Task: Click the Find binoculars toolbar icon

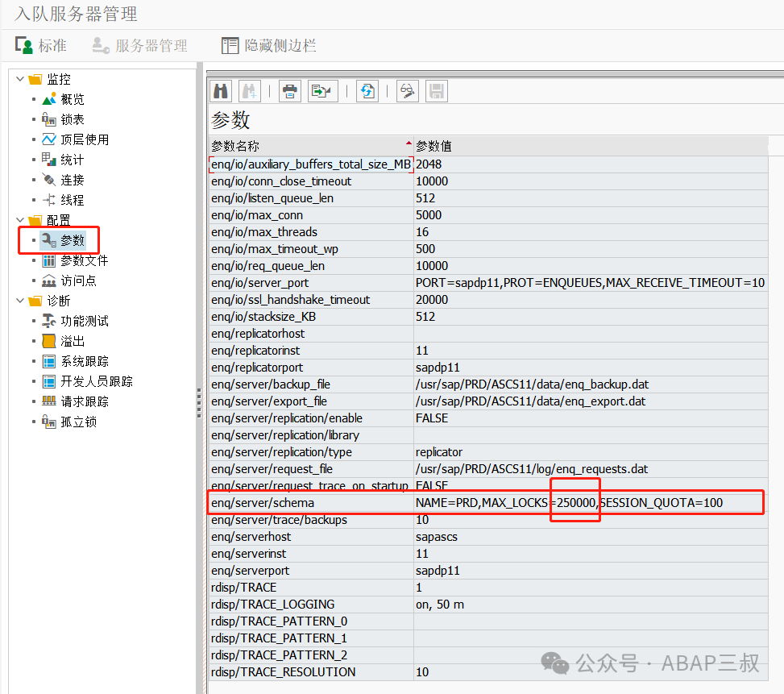Action: [x=221, y=91]
